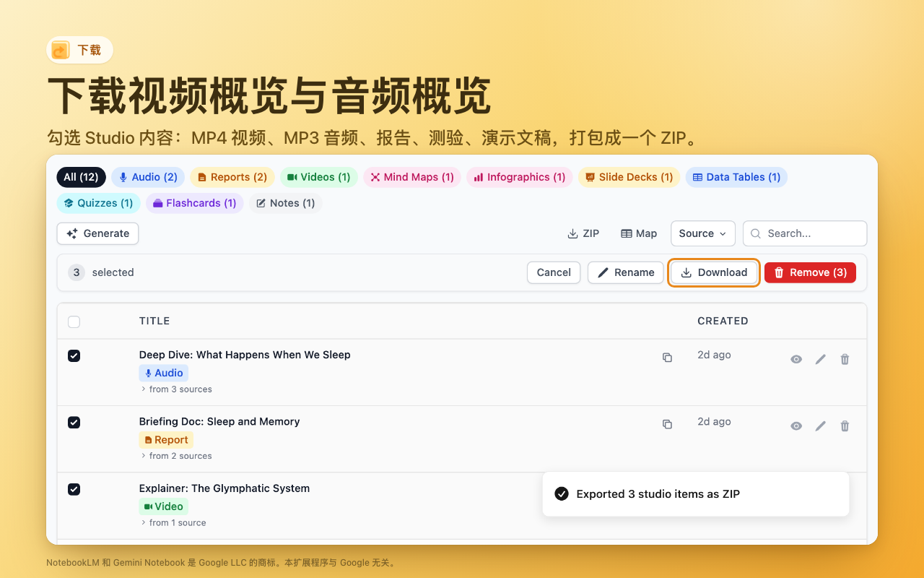The image size is (924, 578).
Task: Expand 'from 1 source' under Explainer
Action: (173, 522)
